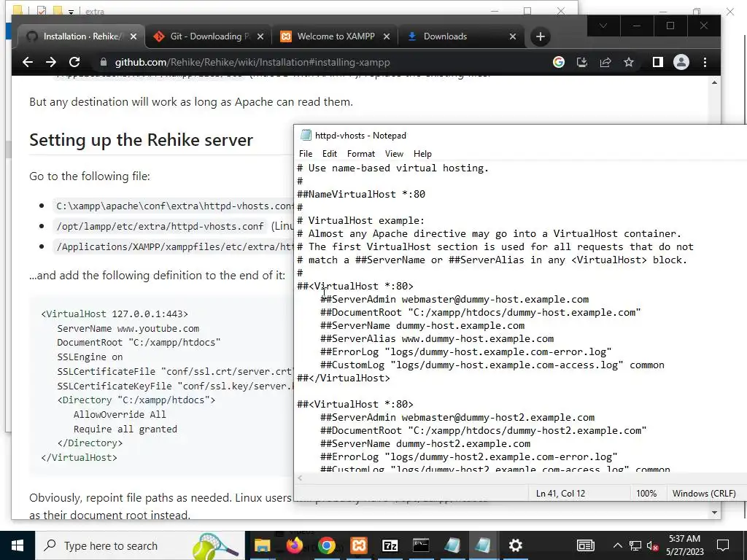This screenshot has width=747, height=560.
Task: Click the Chrome address bar URL
Action: coord(252,63)
